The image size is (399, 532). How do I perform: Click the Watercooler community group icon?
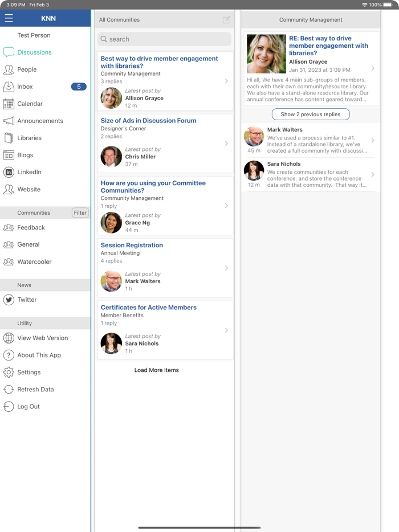9,261
